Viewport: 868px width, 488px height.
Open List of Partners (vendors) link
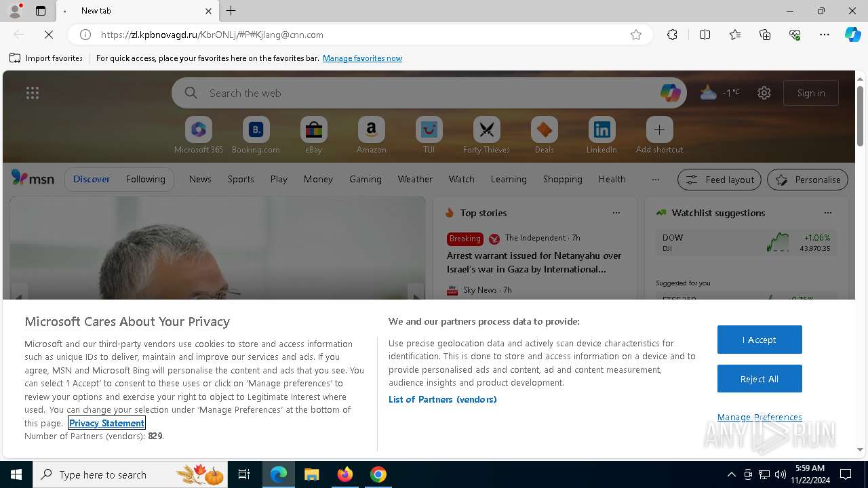[443, 399]
